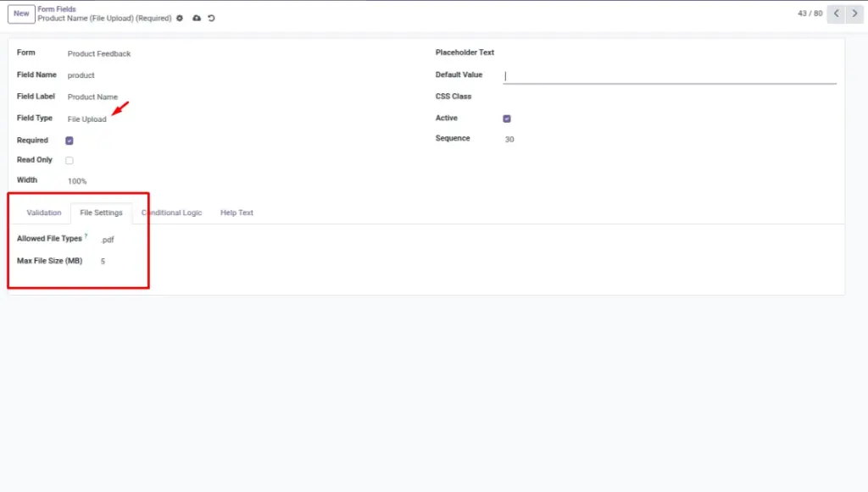Click the cloud save icon
Viewport: 868px width, 492px height.
197,19
